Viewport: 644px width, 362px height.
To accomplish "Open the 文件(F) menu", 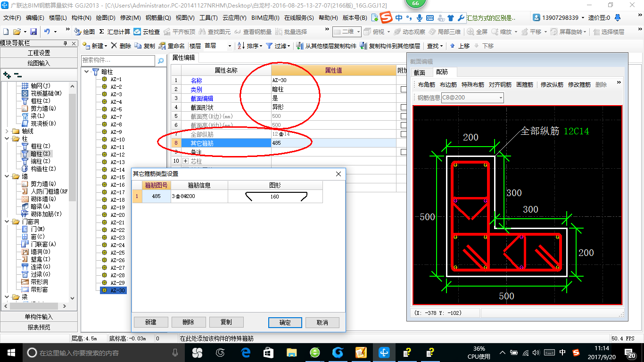I will click(12, 17).
